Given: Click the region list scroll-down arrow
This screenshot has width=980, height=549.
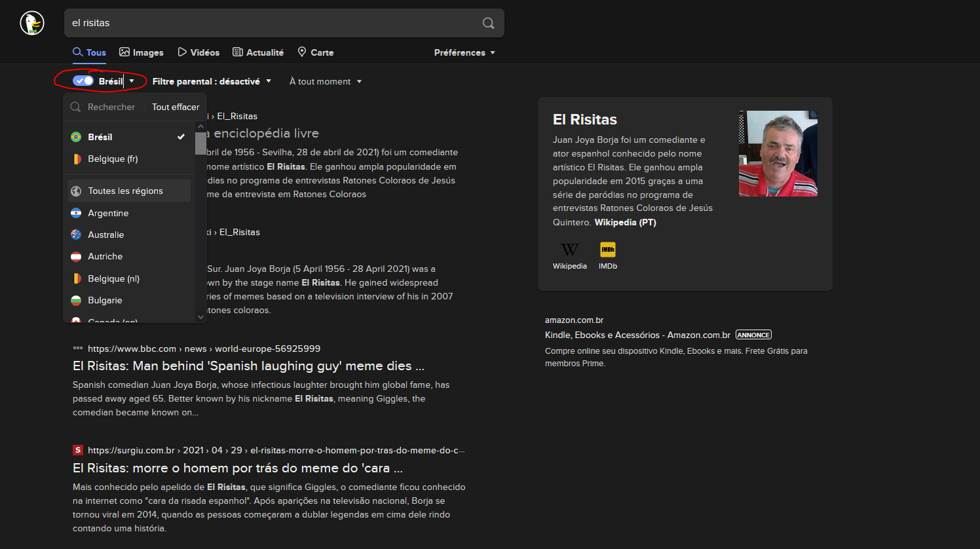Looking at the screenshot, I should pyautogui.click(x=200, y=317).
